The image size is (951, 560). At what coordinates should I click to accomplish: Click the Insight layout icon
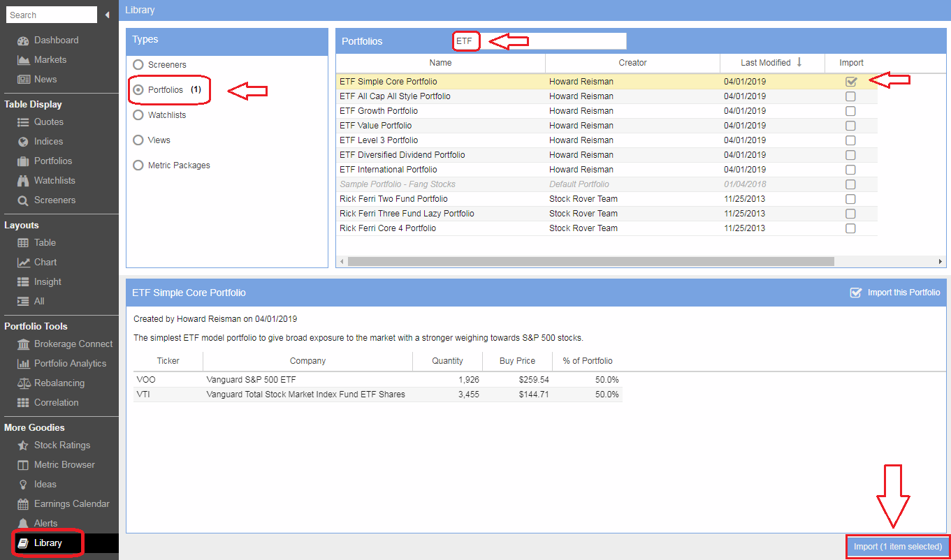(23, 282)
